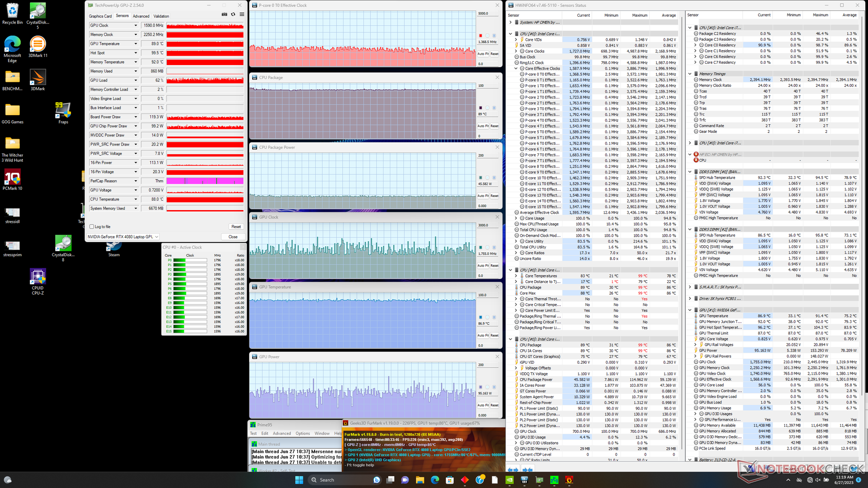
Task: Click the HWiNFO back navigation arrows icon
Action: [x=513, y=470]
